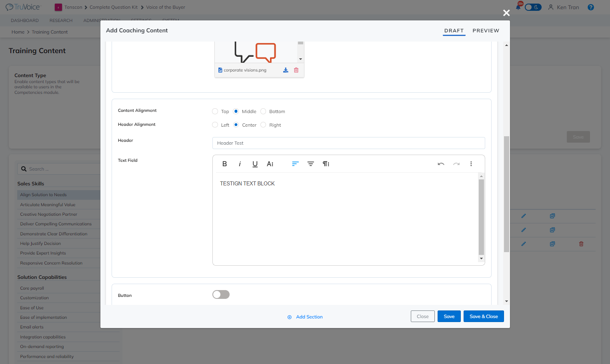This screenshot has width=610, height=364.
Task: Select Right header alignment
Action: click(x=263, y=125)
